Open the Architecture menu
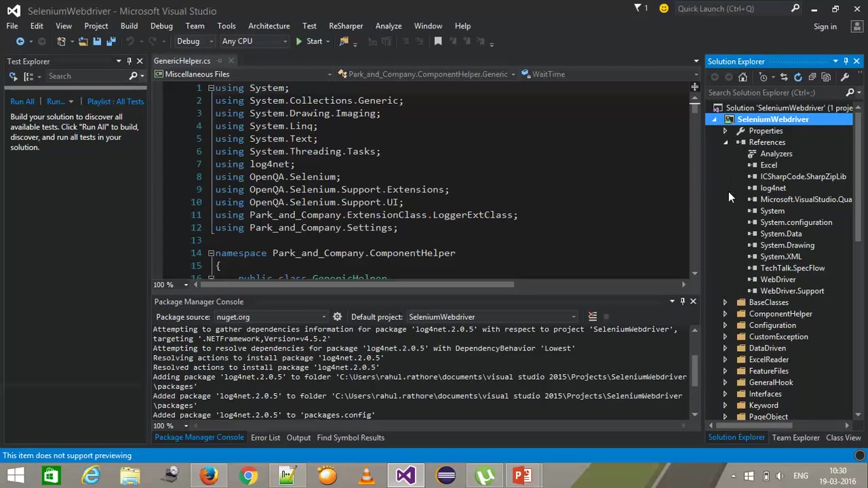The height and width of the screenshot is (488, 868). 269,26
